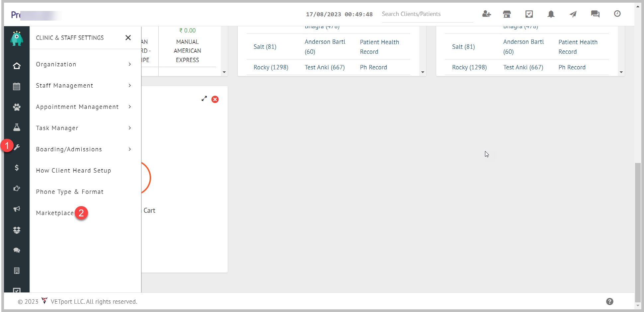Select How Client Heard Setup

point(73,171)
